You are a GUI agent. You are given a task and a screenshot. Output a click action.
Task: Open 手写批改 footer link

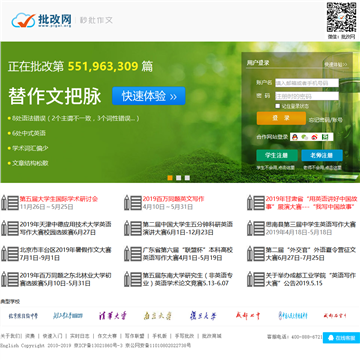(x=184, y=336)
